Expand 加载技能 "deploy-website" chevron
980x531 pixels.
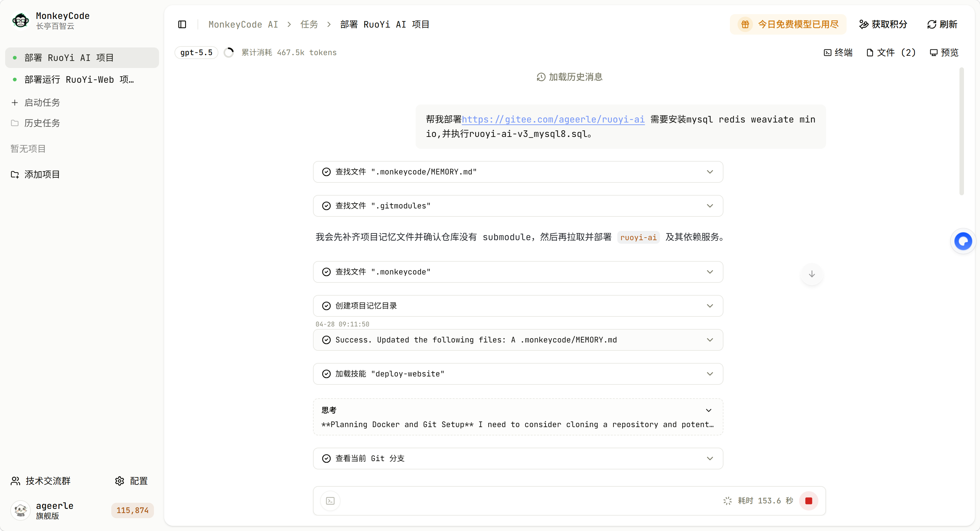click(x=710, y=374)
